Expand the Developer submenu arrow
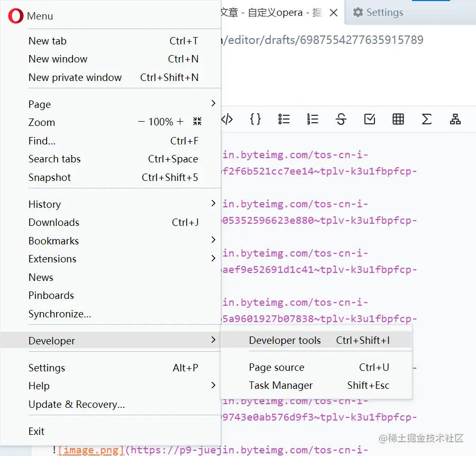Screen dimensions: 476x456 tap(214, 340)
